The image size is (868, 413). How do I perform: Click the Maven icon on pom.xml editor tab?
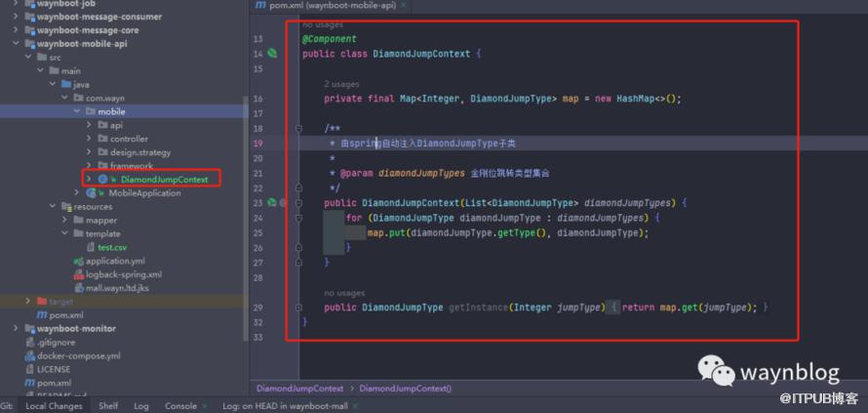pos(259,6)
